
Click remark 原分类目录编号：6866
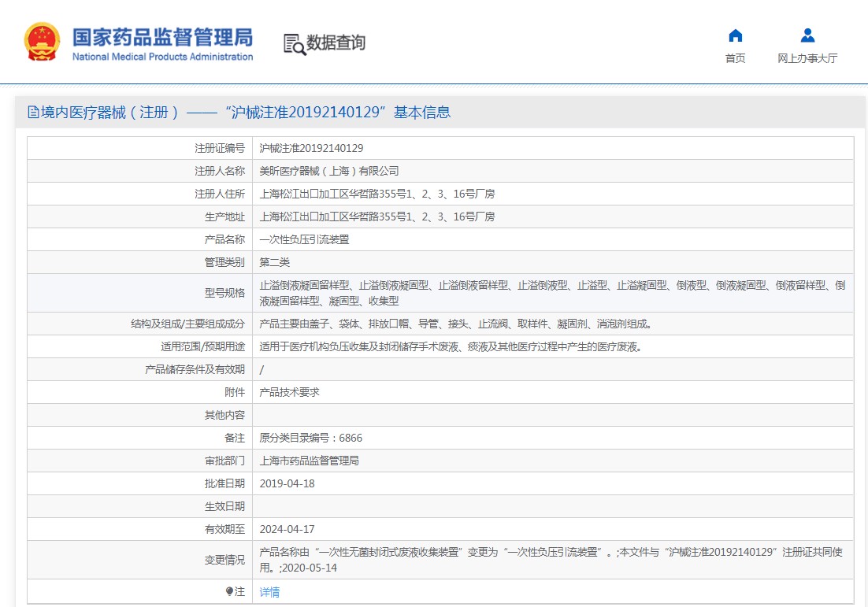(311, 438)
